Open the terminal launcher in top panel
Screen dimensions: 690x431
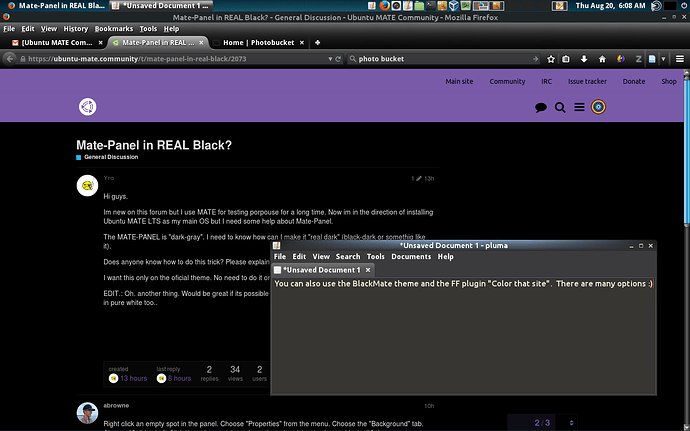pos(431,5)
